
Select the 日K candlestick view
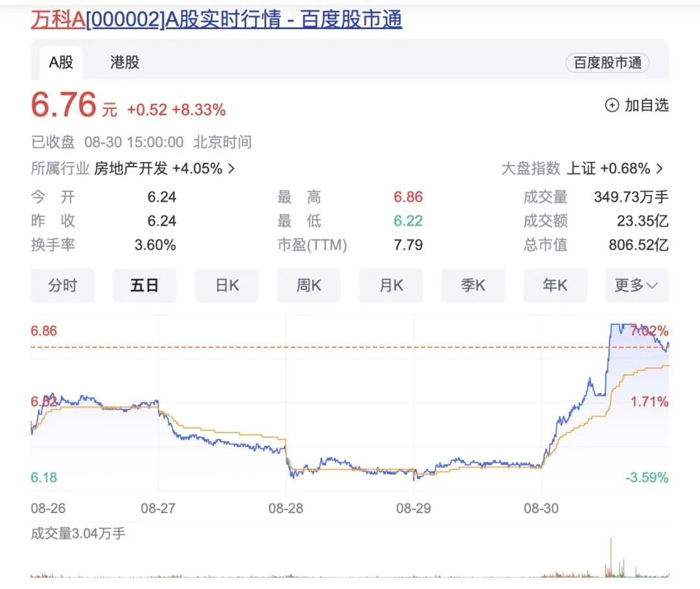pyautogui.click(x=227, y=285)
